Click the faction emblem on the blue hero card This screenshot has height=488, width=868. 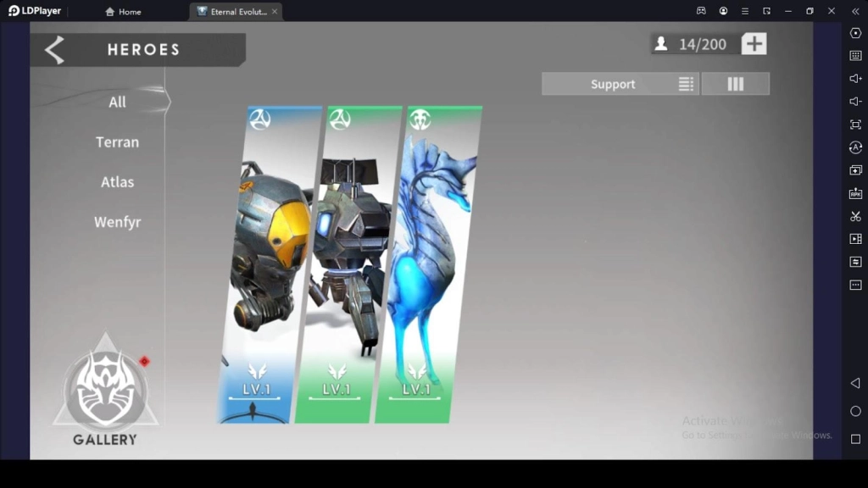[x=259, y=119]
